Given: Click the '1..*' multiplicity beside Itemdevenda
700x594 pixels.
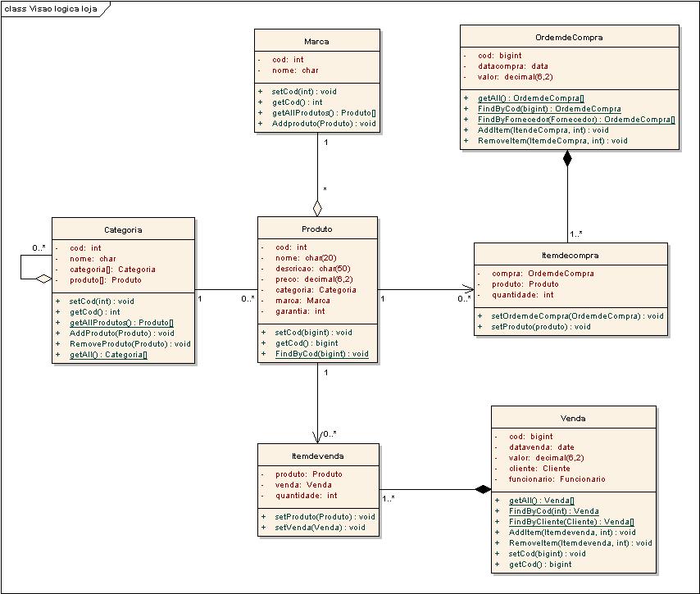Looking at the screenshot, I should 389,498.
